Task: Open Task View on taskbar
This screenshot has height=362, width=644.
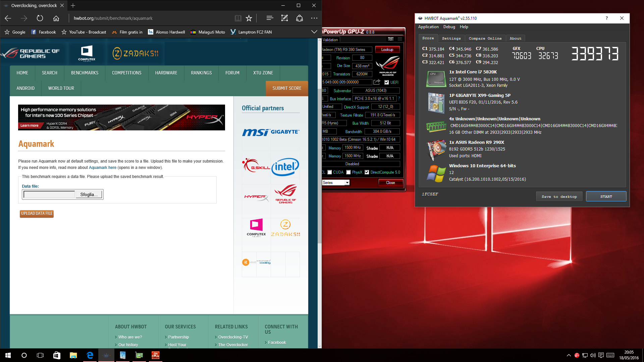Action: tap(40, 355)
